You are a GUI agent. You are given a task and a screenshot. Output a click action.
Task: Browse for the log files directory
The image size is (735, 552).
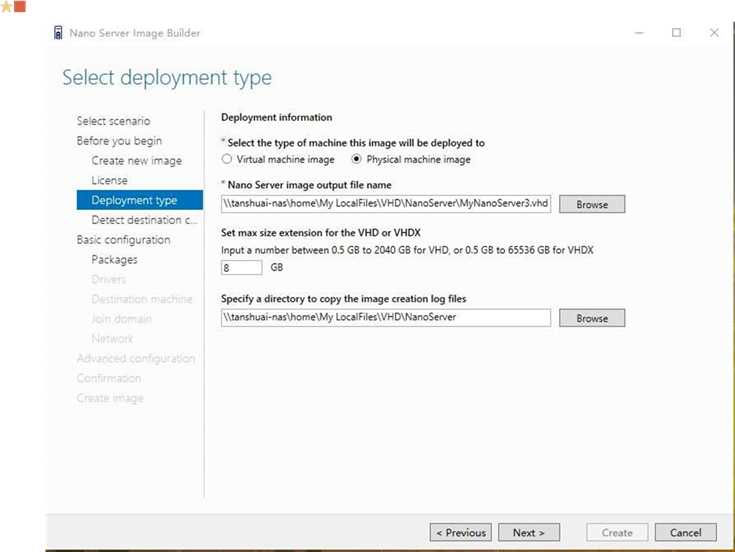click(x=592, y=318)
